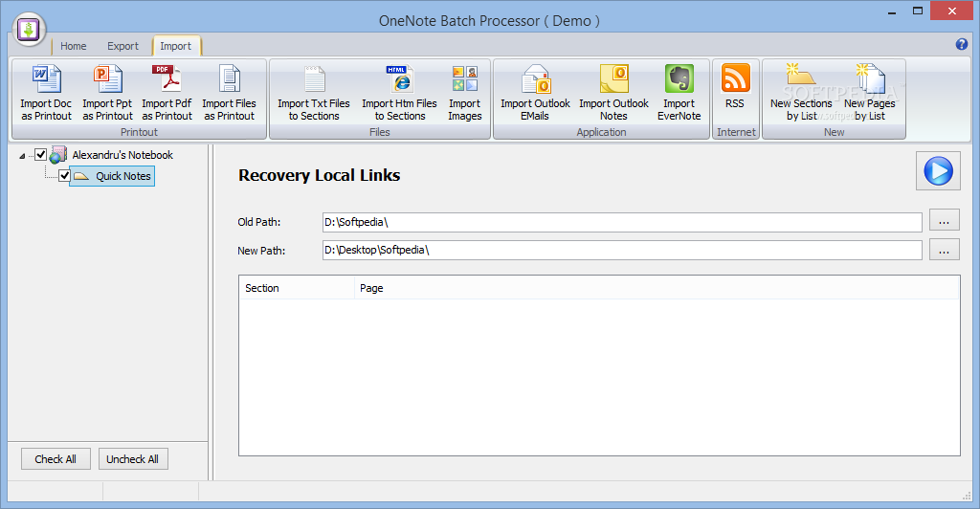
Task: Browse for New Path folder
Action: (x=944, y=250)
